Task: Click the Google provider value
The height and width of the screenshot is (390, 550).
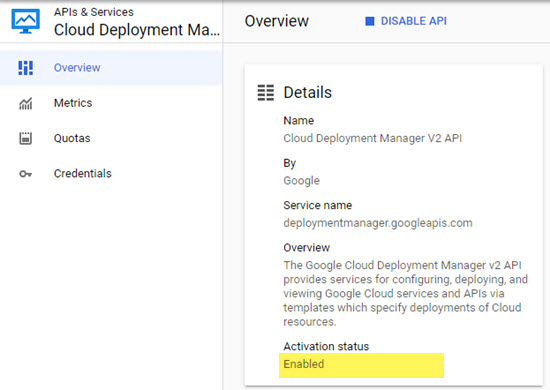Action: pyautogui.click(x=302, y=181)
